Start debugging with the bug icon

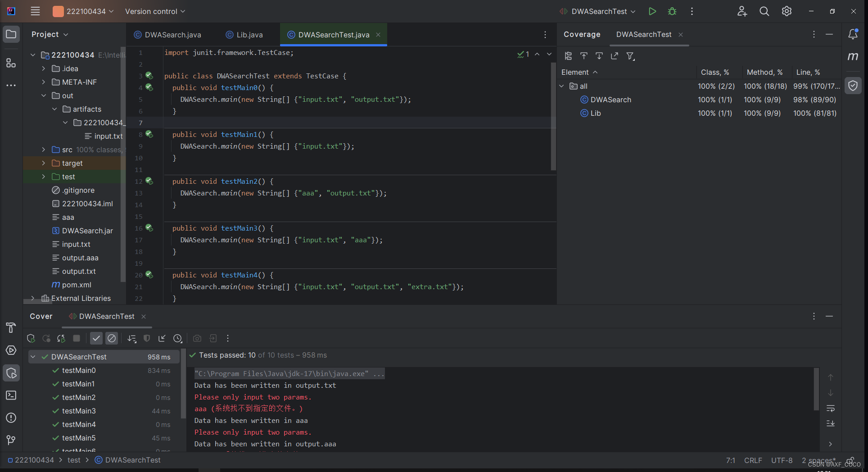pyautogui.click(x=672, y=11)
